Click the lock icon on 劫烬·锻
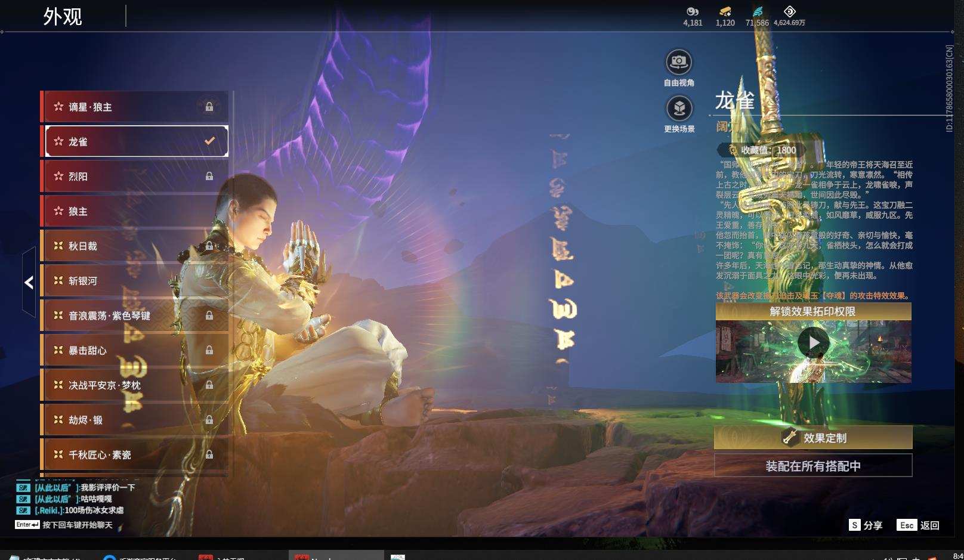The height and width of the screenshot is (560, 964). pos(209,420)
